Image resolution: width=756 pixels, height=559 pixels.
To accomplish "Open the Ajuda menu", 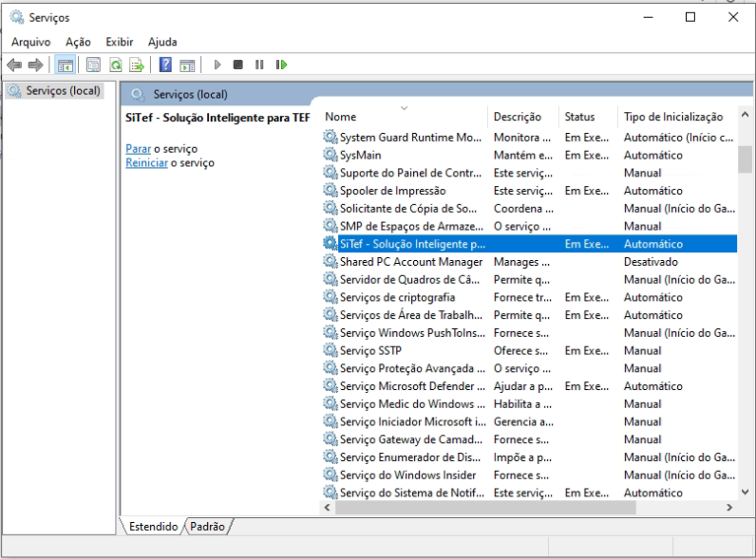I will click(x=162, y=42).
